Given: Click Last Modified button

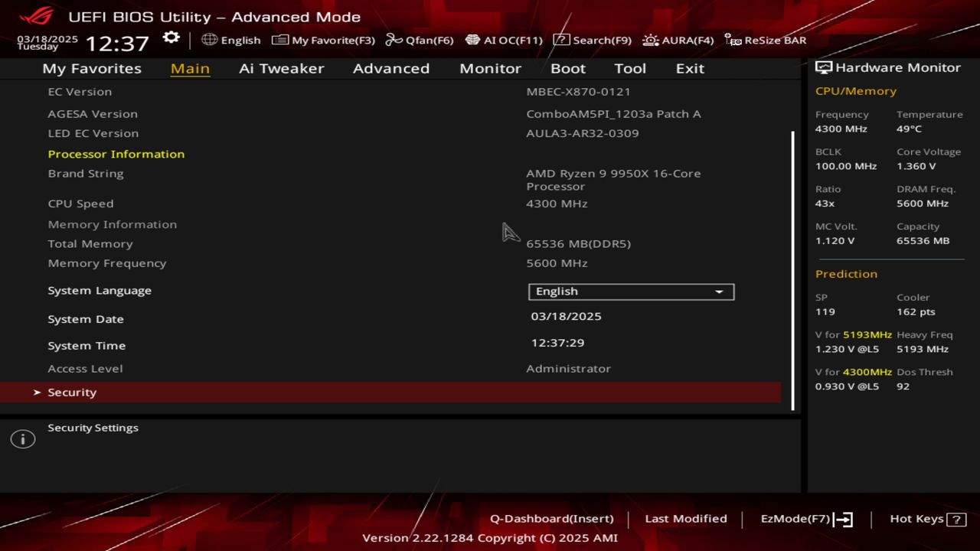Looking at the screenshot, I should (685, 519).
